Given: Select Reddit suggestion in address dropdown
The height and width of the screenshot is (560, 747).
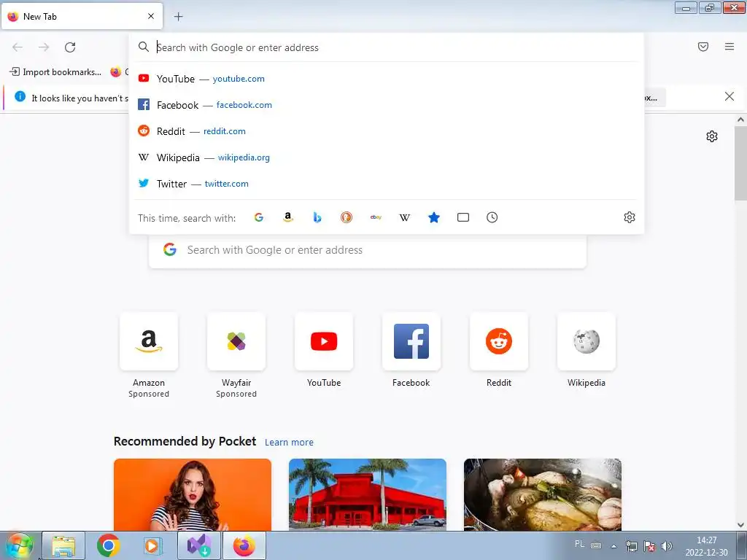Looking at the screenshot, I should (x=387, y=131).
